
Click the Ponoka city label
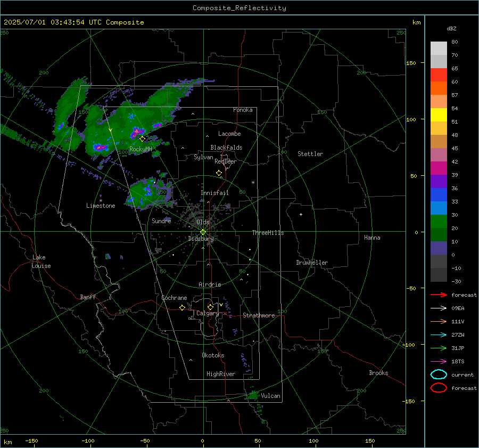(243, 110)
